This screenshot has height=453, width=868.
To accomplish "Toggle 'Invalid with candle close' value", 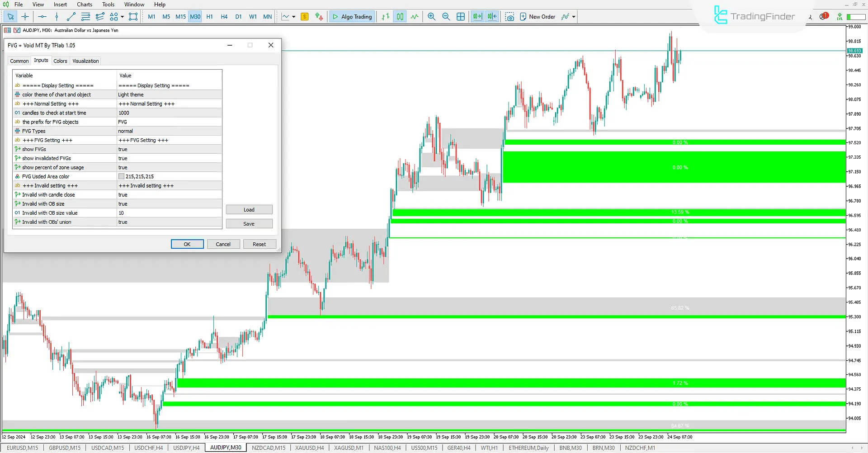I will tap(169, 195).
